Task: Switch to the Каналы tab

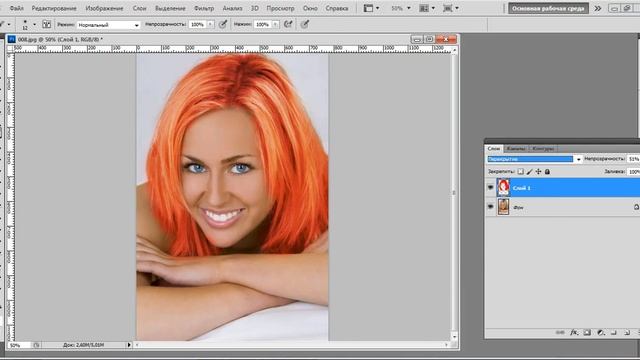Action: point(516,149)
